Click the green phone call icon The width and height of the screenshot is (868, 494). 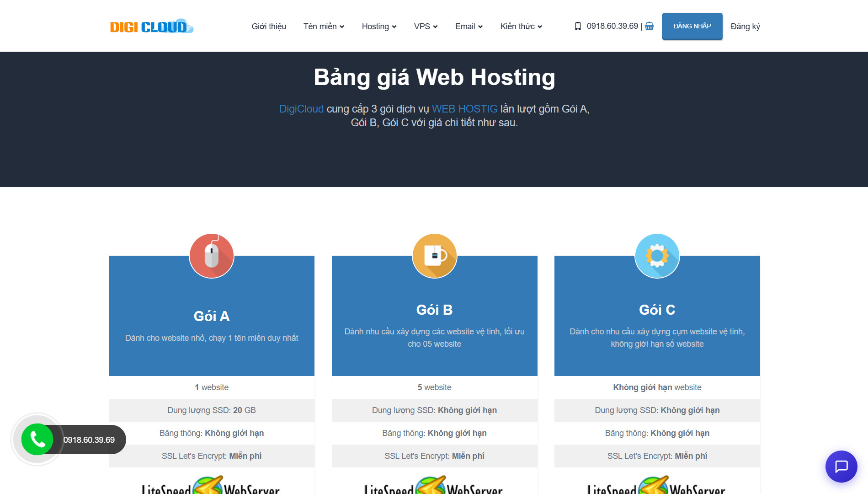pos(37,440)
